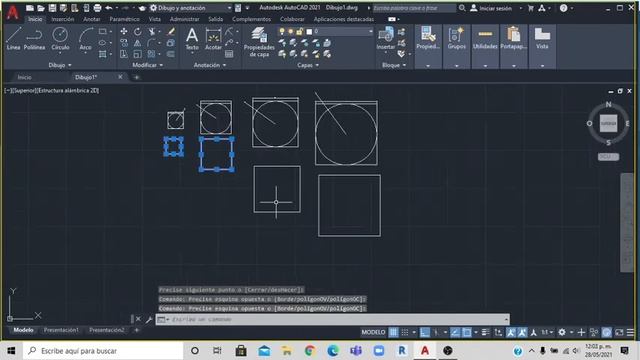
Task: Expand the Anotación panel
Action: [210, 65]
